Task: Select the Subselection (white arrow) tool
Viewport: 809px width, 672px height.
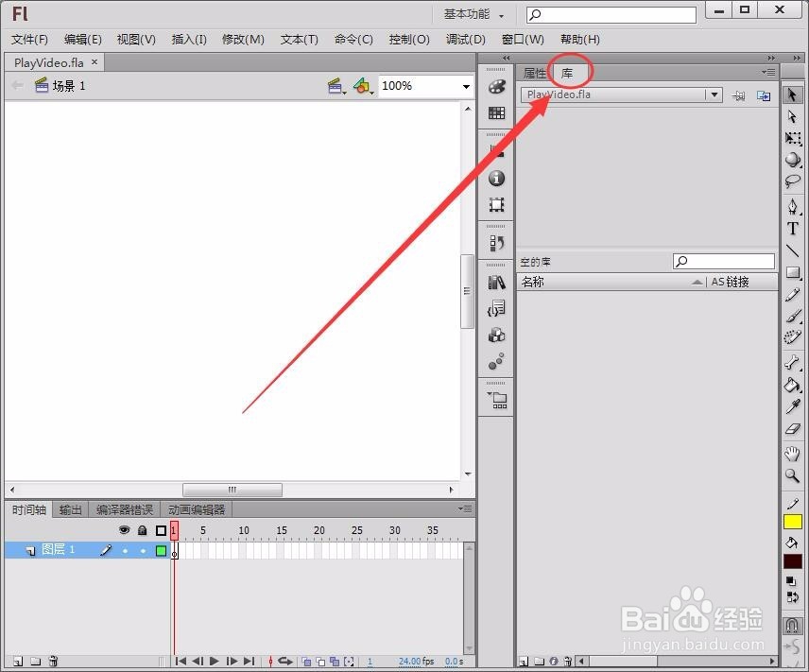Action: [793, 117]
